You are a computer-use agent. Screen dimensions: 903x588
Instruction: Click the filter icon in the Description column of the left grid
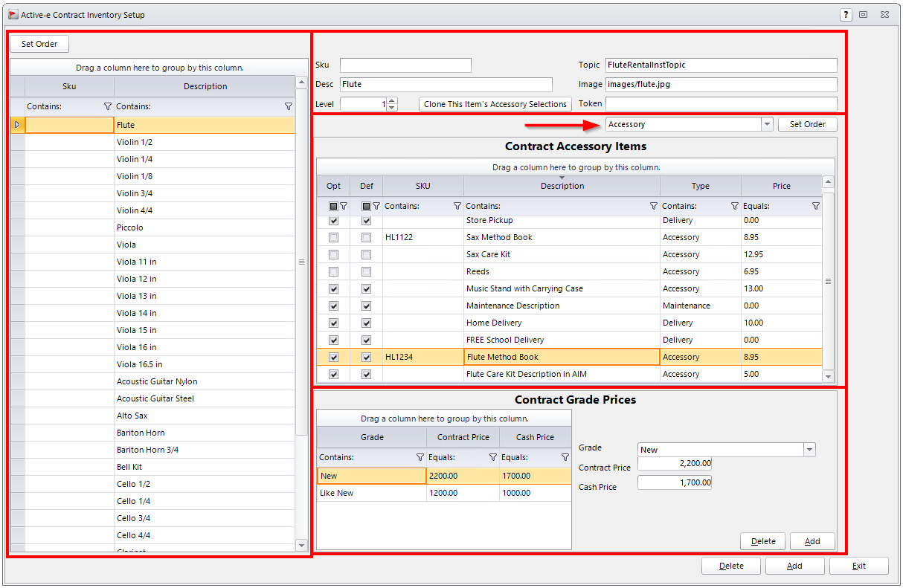coord(289,107)
